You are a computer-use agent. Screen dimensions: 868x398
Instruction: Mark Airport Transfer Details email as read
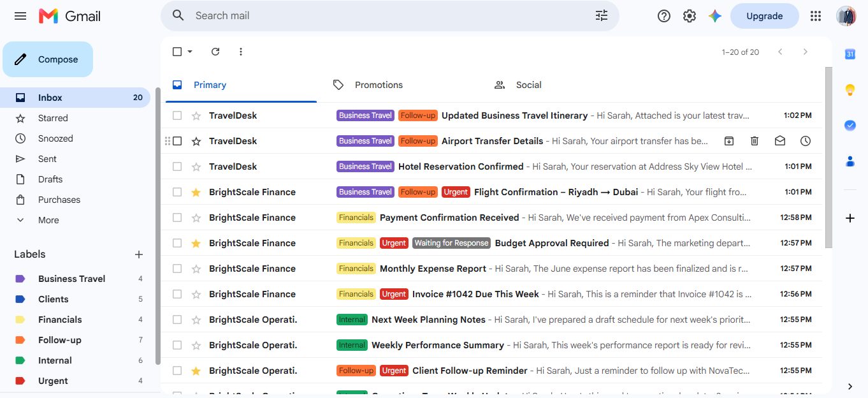[x=780, y=141]
